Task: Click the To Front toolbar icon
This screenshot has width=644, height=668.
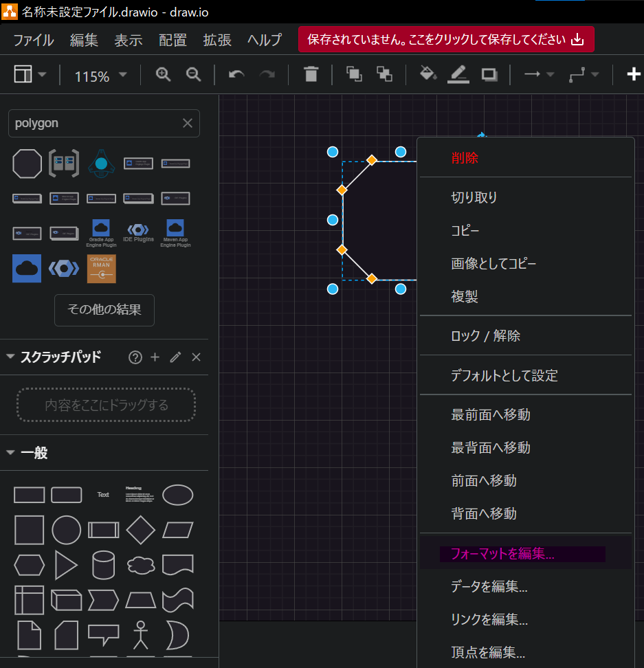Action: [x=354, y=74]
